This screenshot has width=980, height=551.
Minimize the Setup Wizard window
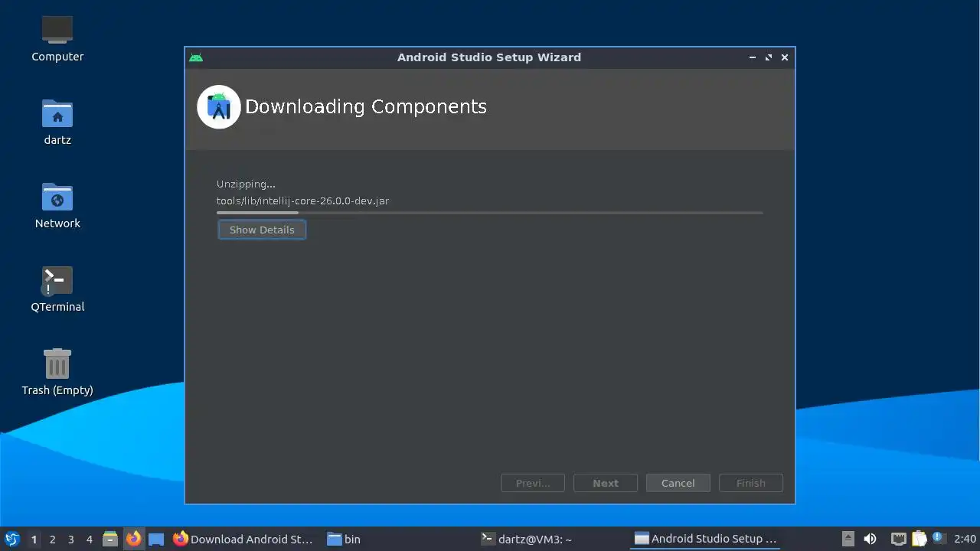(x=753, y=57)
